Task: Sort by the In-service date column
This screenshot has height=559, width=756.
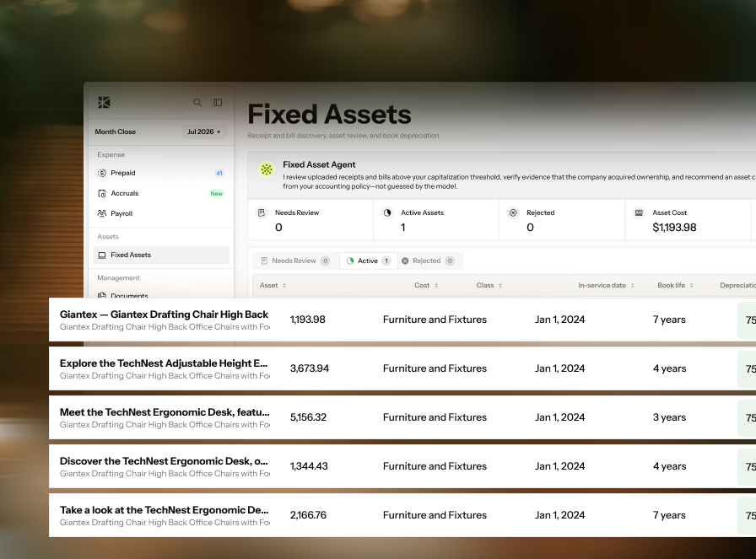Action: coord(606,285)
